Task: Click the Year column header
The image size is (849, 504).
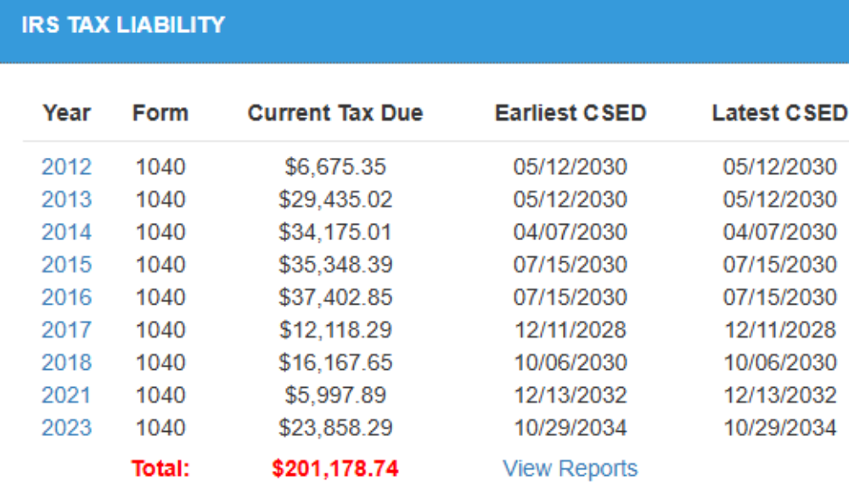Action: pos(67,113)
